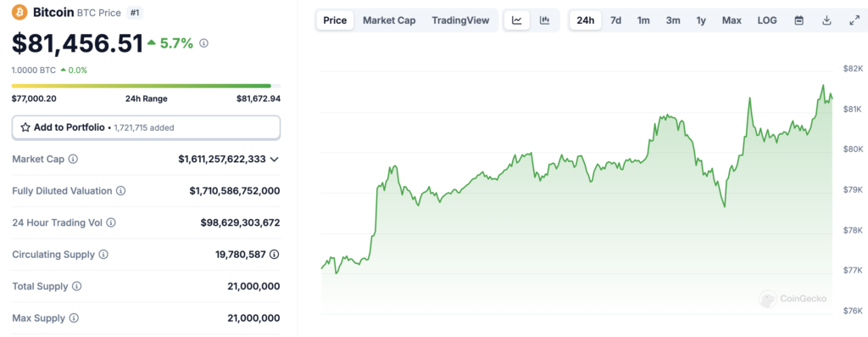868x337 pixels.
Task: Download chart data icon
Action: click(x=826, y=20)
